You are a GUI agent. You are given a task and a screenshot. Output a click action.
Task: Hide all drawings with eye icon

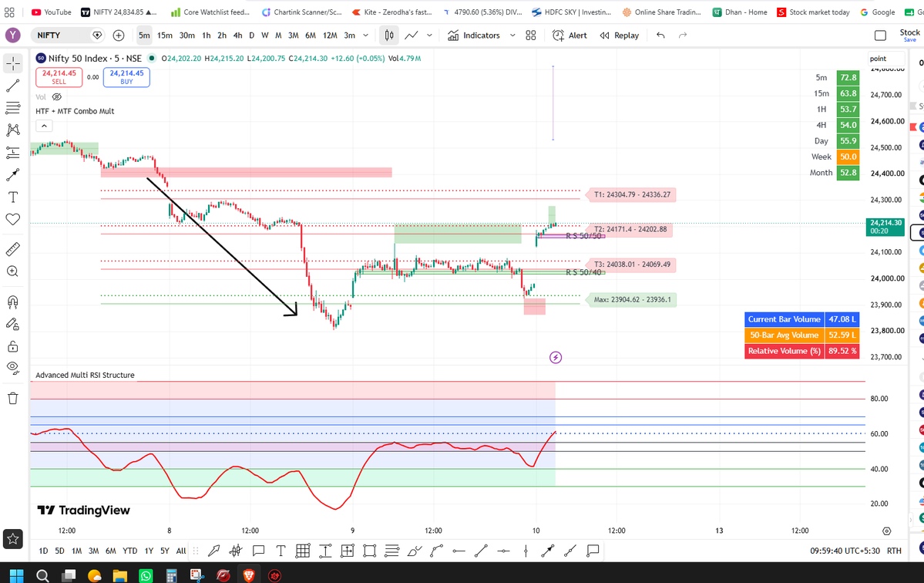13,368
